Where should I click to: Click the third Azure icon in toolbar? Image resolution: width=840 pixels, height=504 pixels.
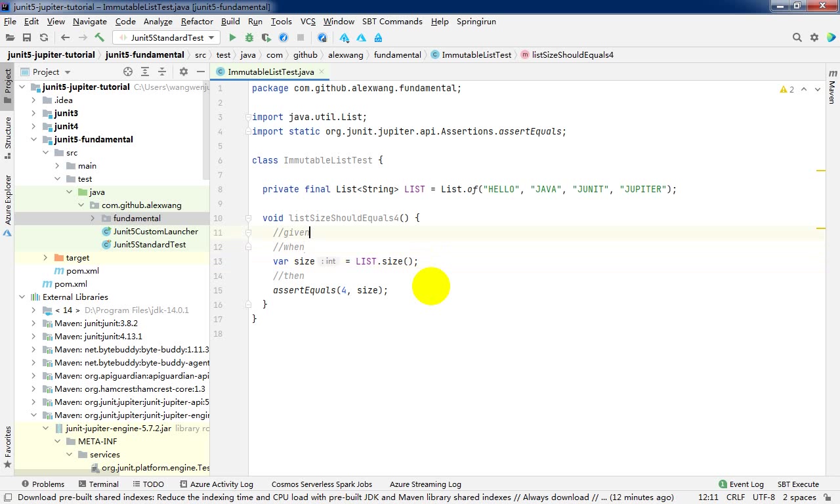point(378,37)
